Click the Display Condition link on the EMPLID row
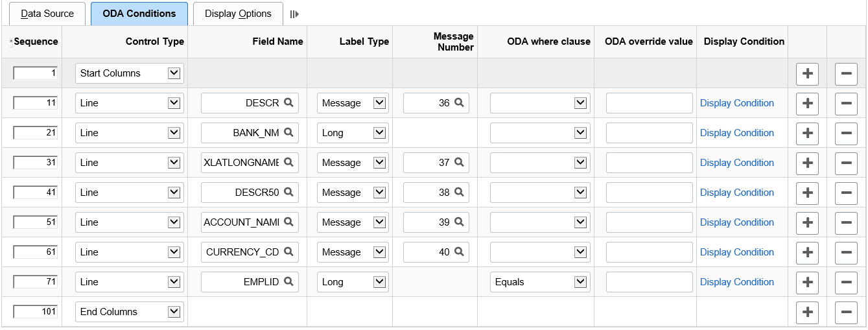Image resolution: width=868 pixels, height=330 pixels. coord(736,282)
